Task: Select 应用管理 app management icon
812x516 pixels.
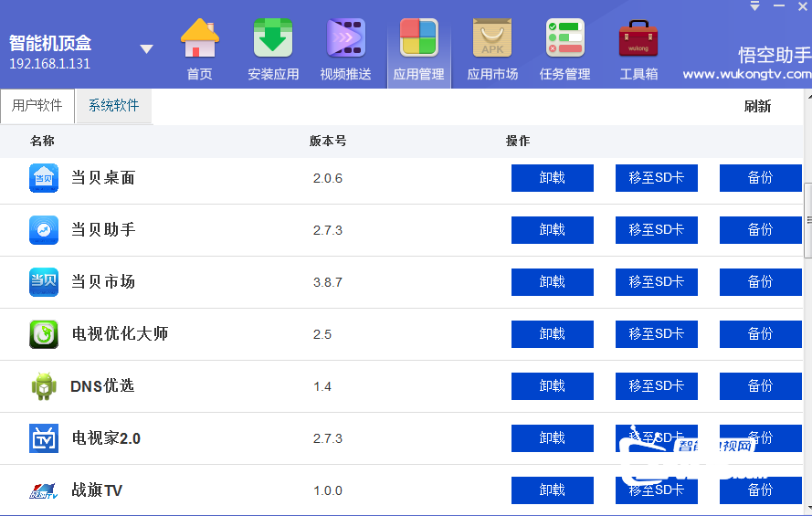Action: [419, 38]
